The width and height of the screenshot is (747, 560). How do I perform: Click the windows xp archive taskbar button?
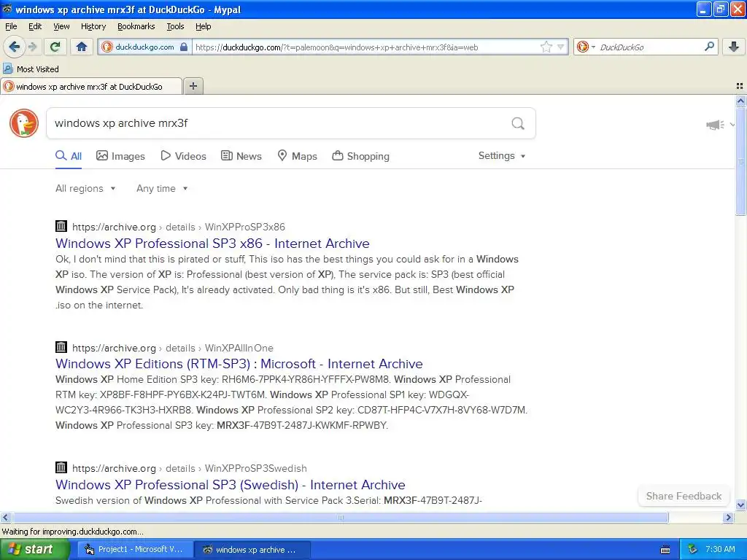point(252,550)
